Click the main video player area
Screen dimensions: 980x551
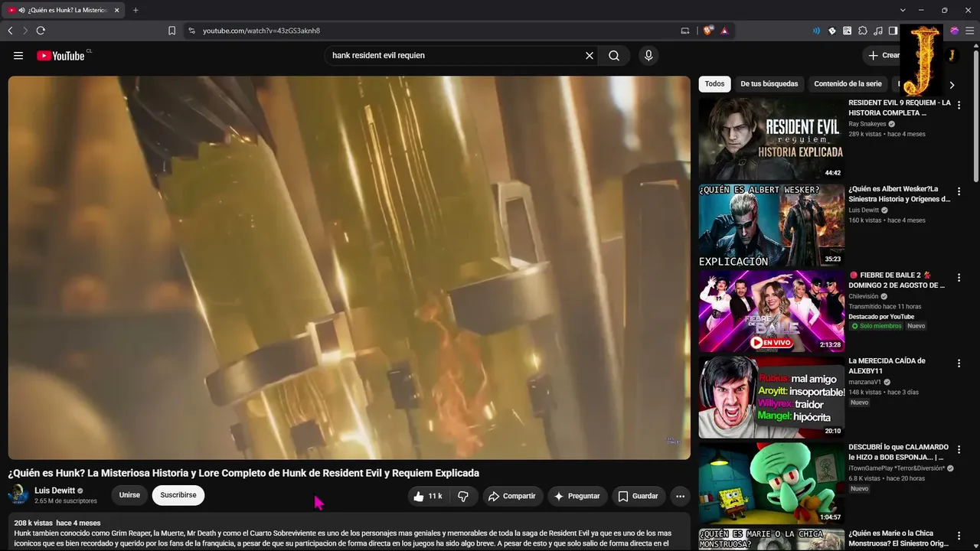pyautogui.click(x=349, y=267)
